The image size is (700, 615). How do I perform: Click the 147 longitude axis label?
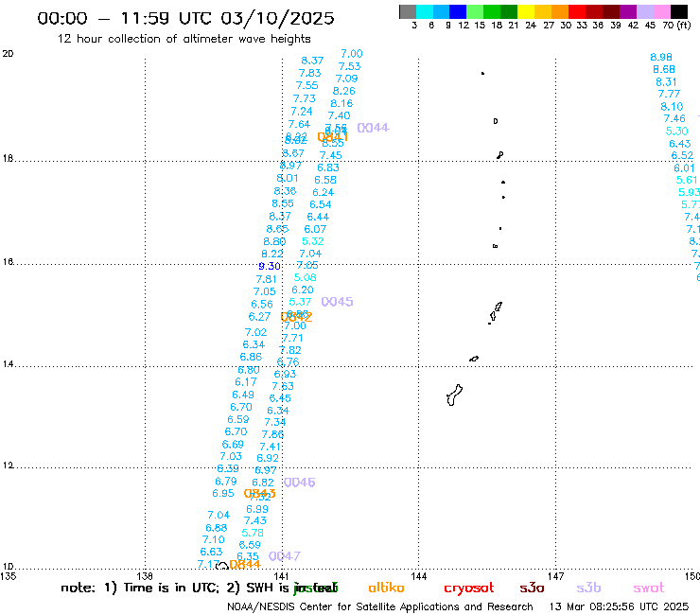coord(556,576)
